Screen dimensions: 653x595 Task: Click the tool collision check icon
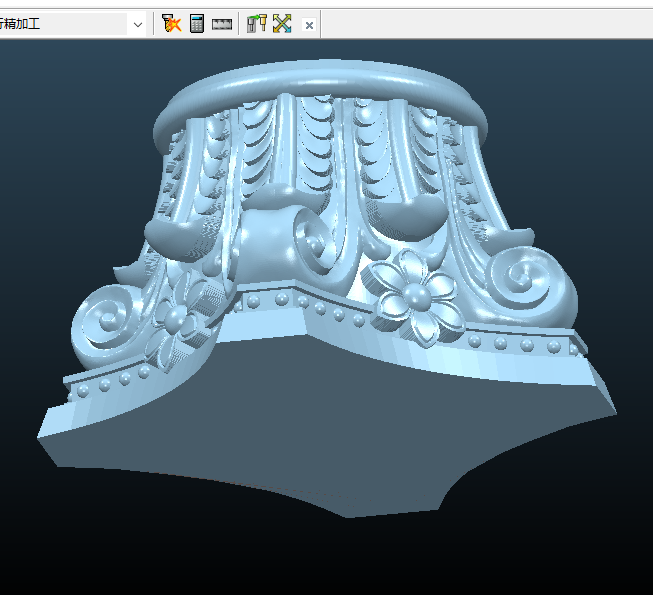click(x=172, y=24)
